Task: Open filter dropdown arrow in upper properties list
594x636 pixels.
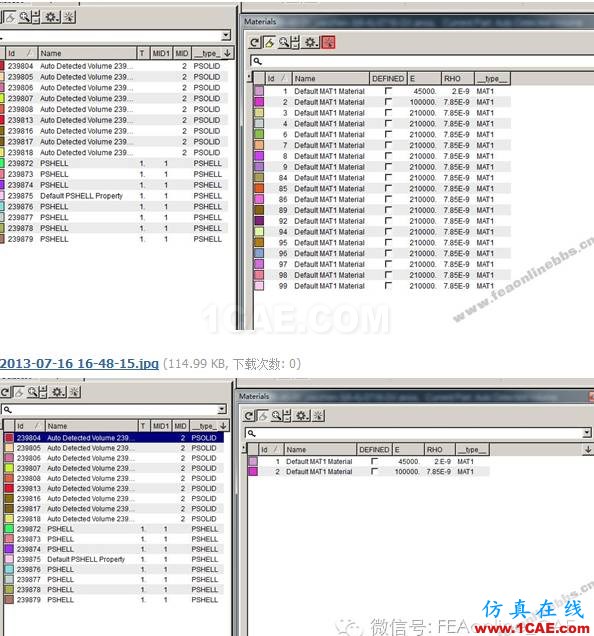Action: [226, 36]
